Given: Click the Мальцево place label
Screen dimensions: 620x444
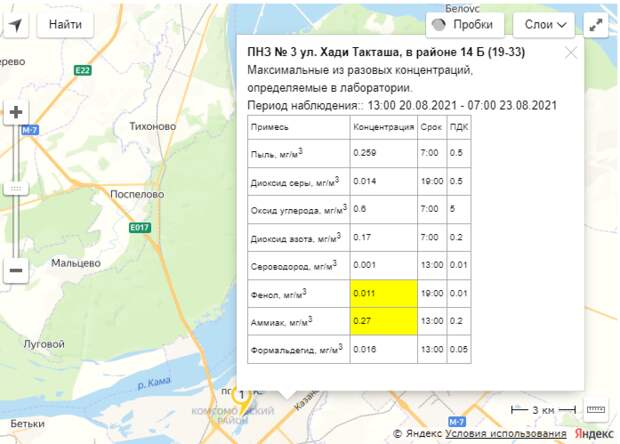Looking at the screenshot, I should 76,263.
